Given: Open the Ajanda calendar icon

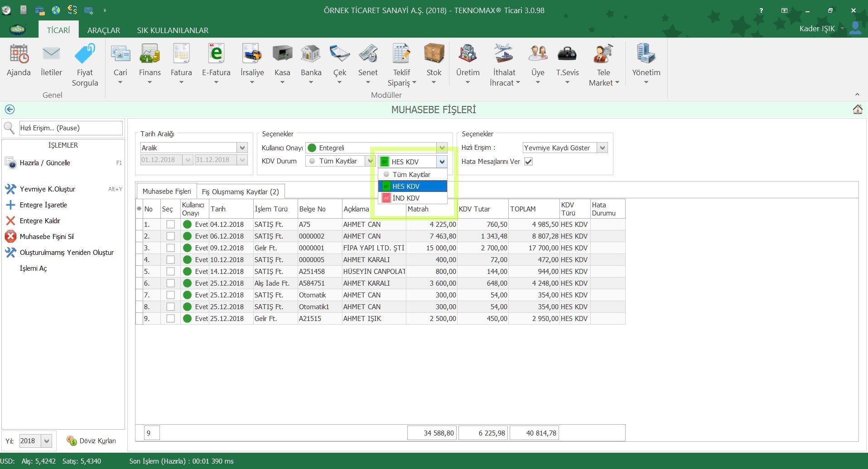Looking at the screenshot, I should point(19,54).
